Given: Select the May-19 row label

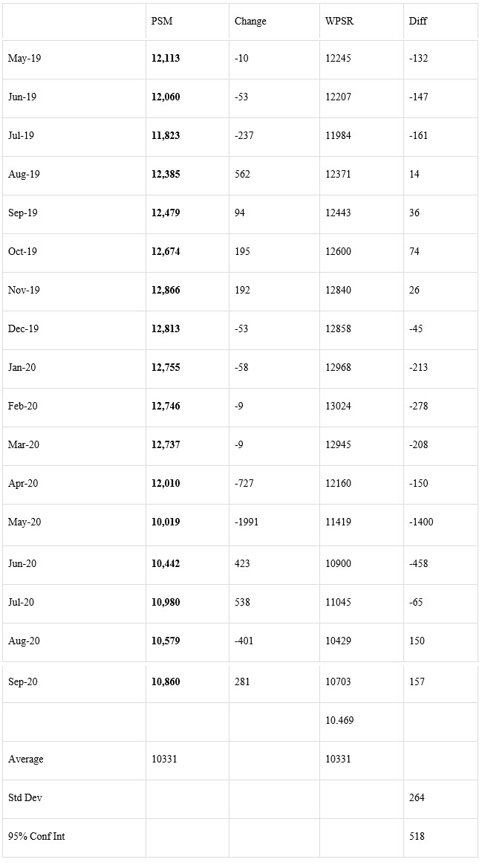Looking at the screenshot, I should 25,58.
